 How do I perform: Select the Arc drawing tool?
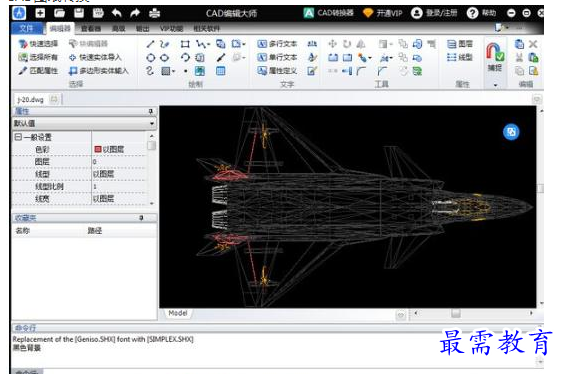[x=185, y=58]
